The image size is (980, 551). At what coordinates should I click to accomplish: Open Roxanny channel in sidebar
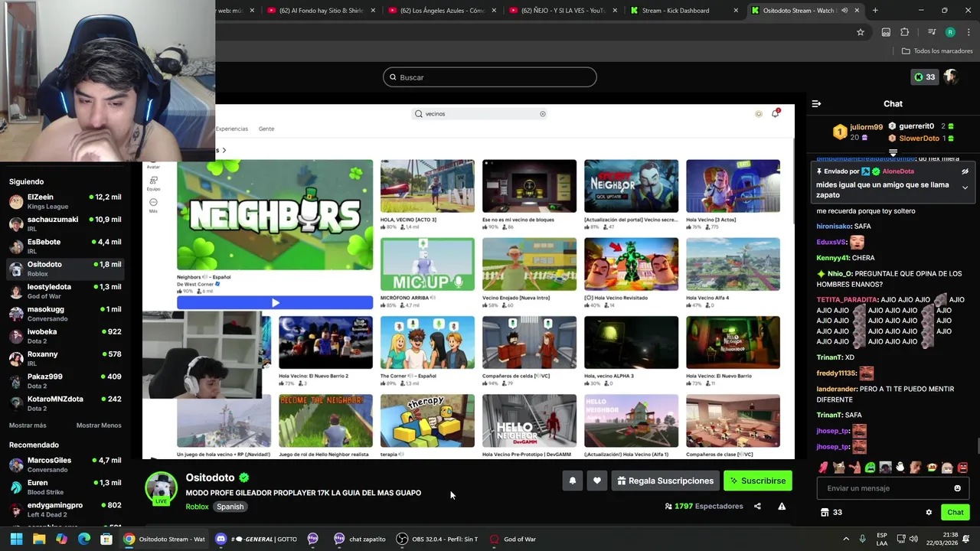tap(65, 358)
